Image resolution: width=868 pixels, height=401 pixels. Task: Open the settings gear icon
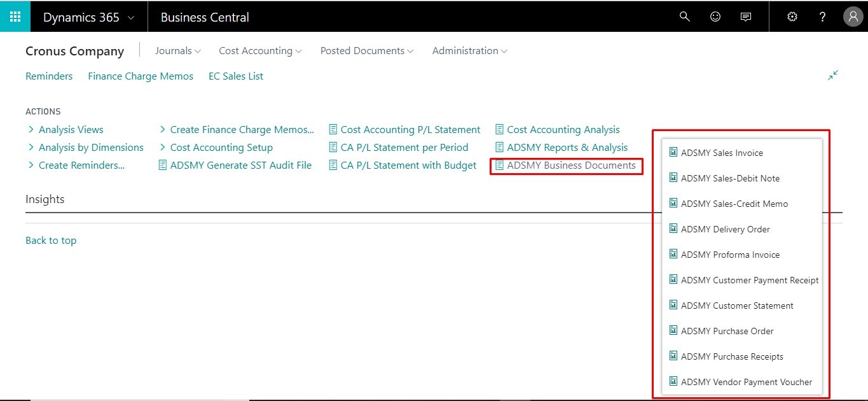pyautogui.click(x=792, y=17)
